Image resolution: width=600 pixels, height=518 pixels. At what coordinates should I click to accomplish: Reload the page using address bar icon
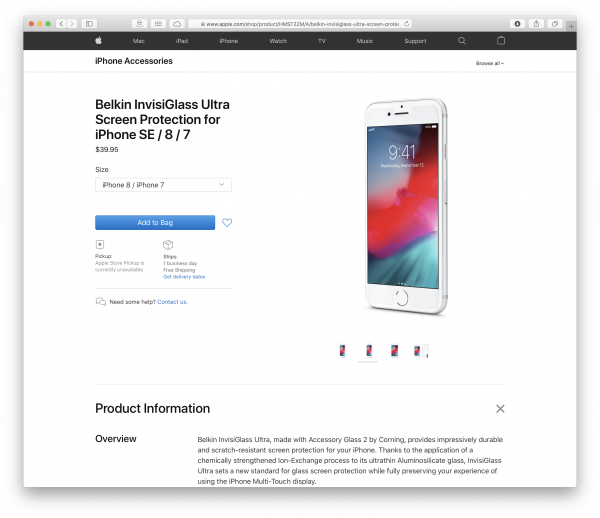(x=406, y=24)
